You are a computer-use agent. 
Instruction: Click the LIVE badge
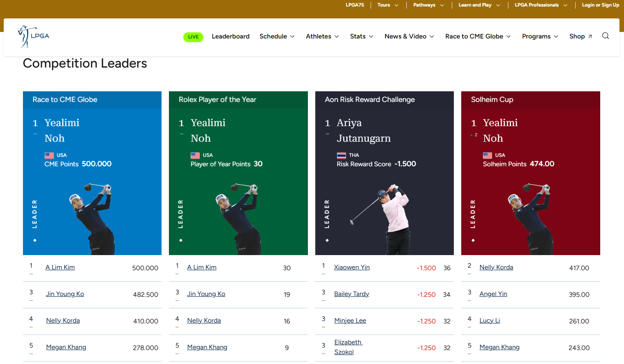pyautogui.click(x=193, y=37)
